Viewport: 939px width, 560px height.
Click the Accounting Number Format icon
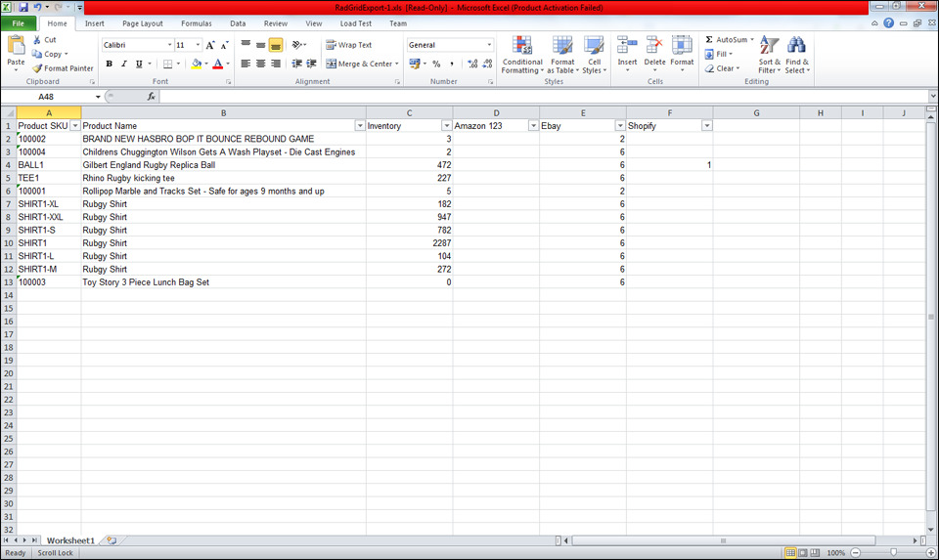pyautogui.click(x=415, y=64)
